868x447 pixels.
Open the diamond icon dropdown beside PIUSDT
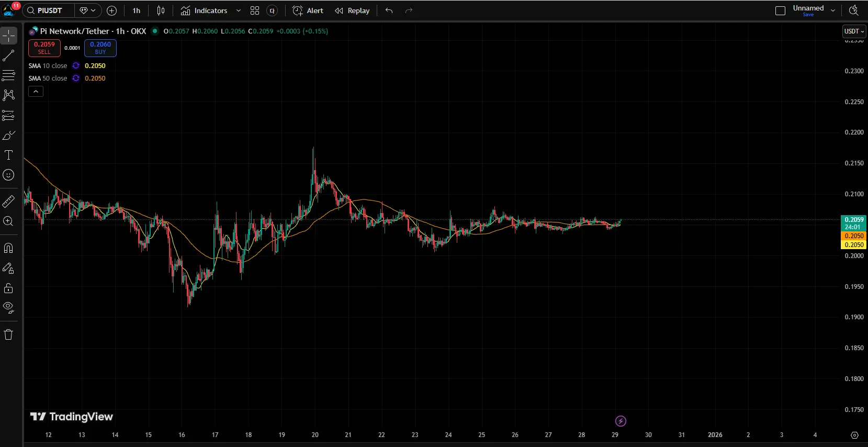pos(87,10)
